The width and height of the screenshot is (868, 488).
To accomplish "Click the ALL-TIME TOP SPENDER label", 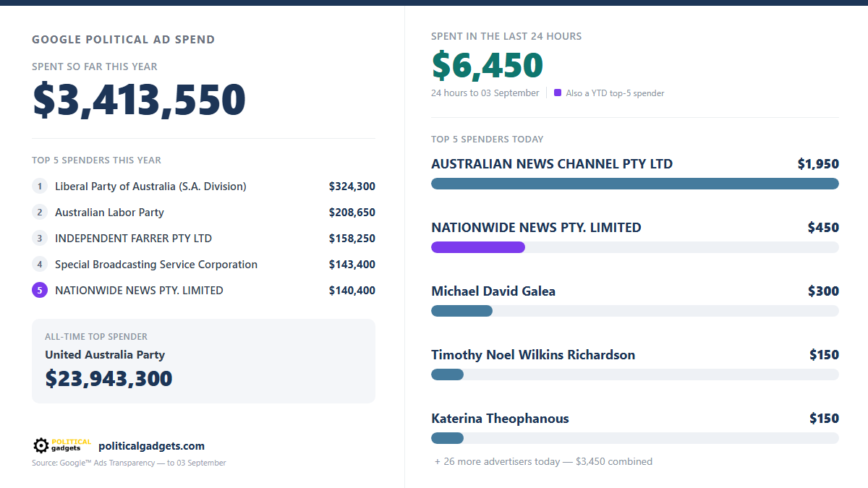I will point(96,337).
